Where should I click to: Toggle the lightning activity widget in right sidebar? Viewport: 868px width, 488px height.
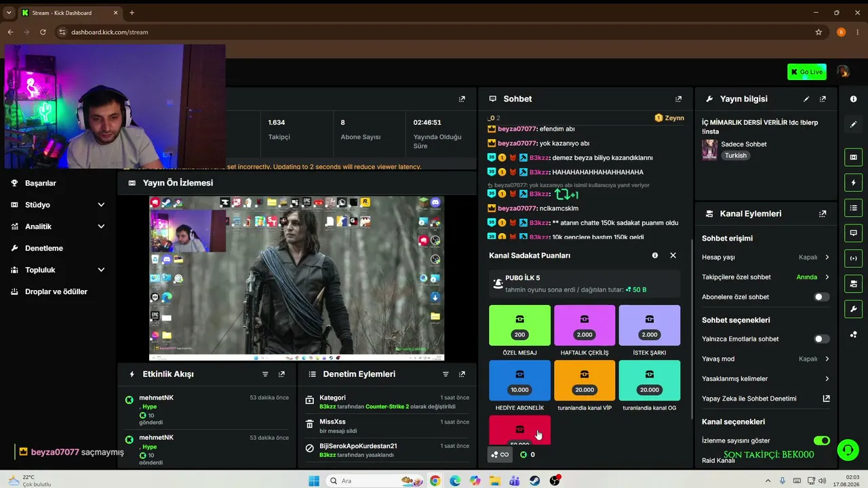pyautogui.click(x=853, y=183)
